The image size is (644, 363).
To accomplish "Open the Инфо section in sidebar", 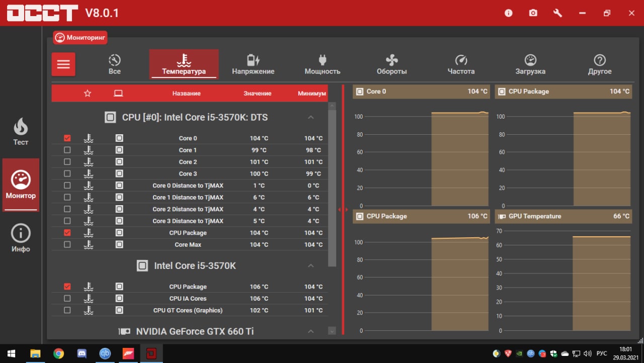I will pyautogui.click(x=21, y=238).
